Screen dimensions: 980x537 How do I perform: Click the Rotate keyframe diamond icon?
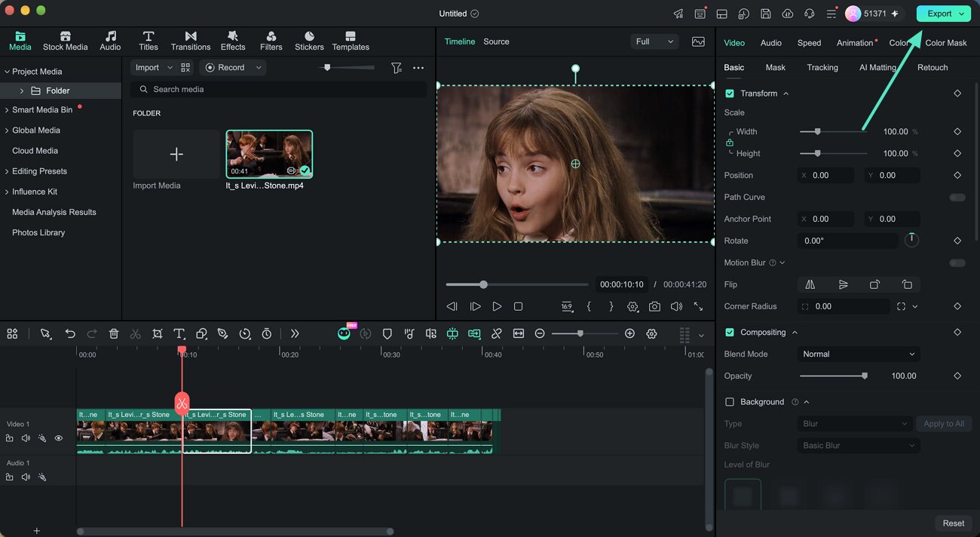(957, 241)
